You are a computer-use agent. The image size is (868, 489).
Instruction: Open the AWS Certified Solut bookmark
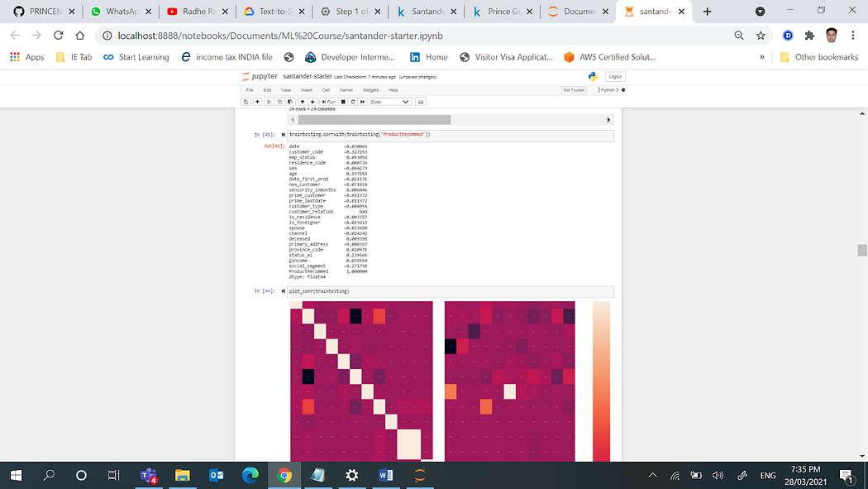tap(609, 57)
